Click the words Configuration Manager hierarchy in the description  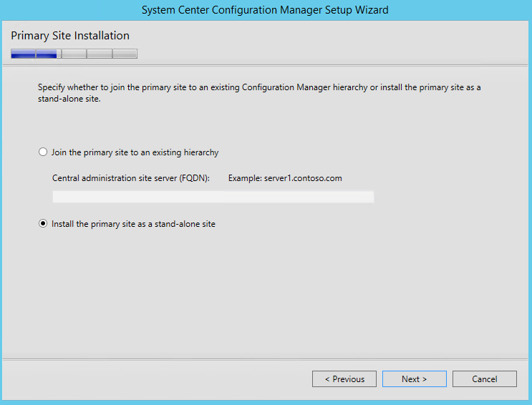coord(305,87)
